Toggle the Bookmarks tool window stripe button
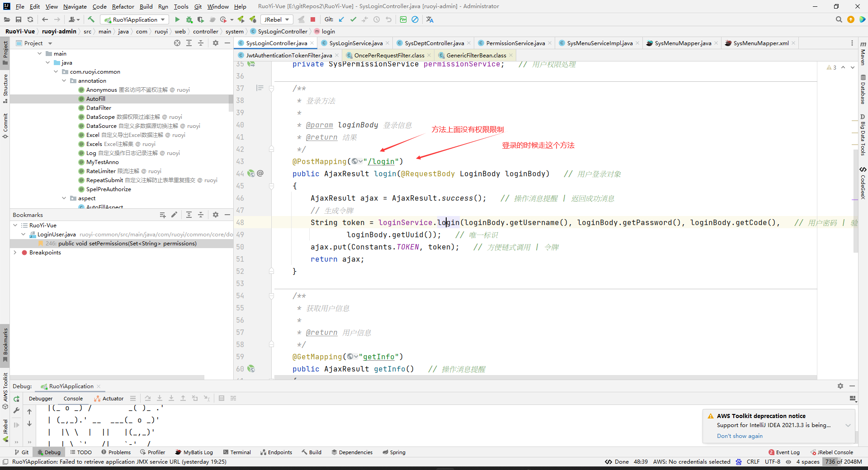 [x=5, y=345]
